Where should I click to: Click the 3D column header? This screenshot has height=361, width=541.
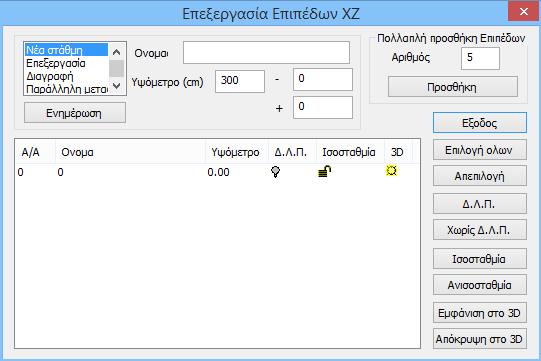(x=399, y=152)
